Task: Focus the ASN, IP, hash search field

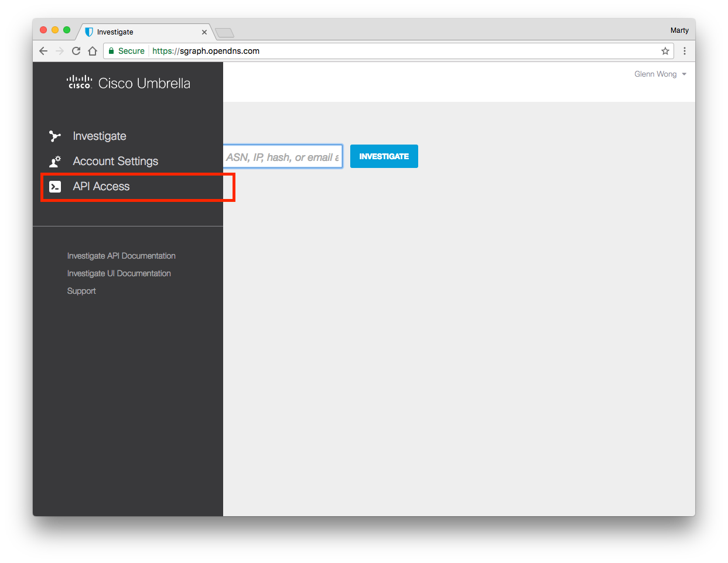Action: (282, 157)
